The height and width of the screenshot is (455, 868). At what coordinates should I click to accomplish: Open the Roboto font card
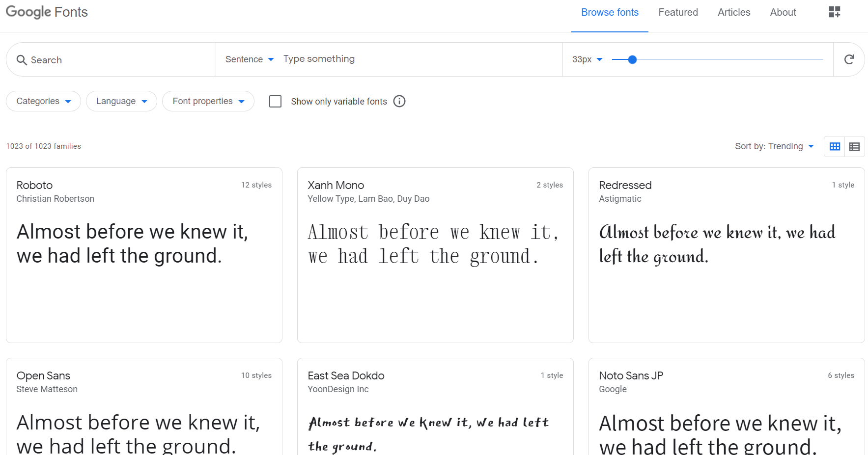point(144,255)
